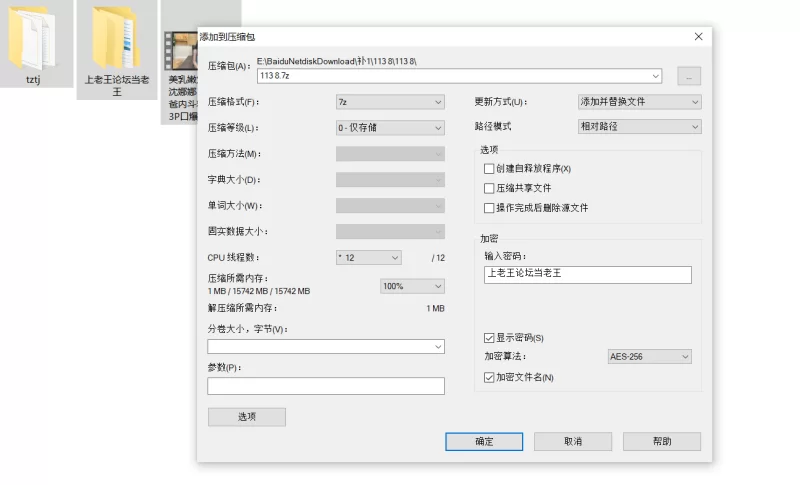Open the CPU 线程数 dropdown
The image size is (800, 485).
[x=368, y=258]
